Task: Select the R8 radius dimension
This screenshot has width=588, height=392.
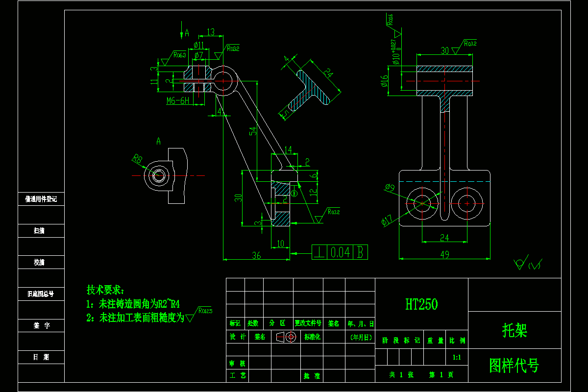Action: [137, 158]
